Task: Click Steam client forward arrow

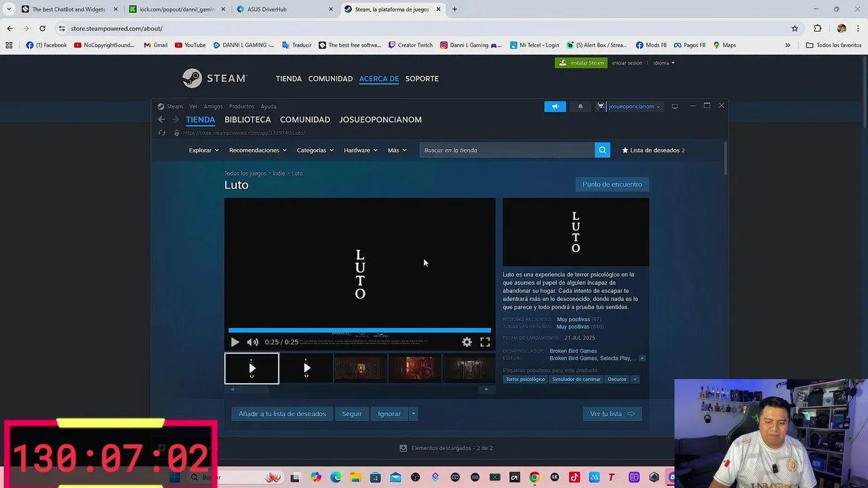Action: pos(176,119)
